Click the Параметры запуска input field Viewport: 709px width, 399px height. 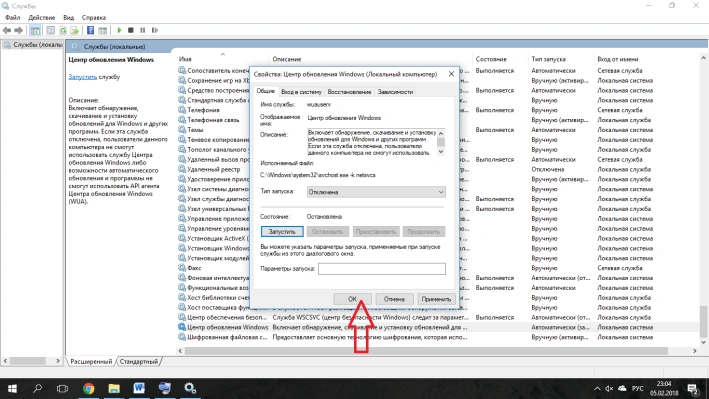click(382, 269)
